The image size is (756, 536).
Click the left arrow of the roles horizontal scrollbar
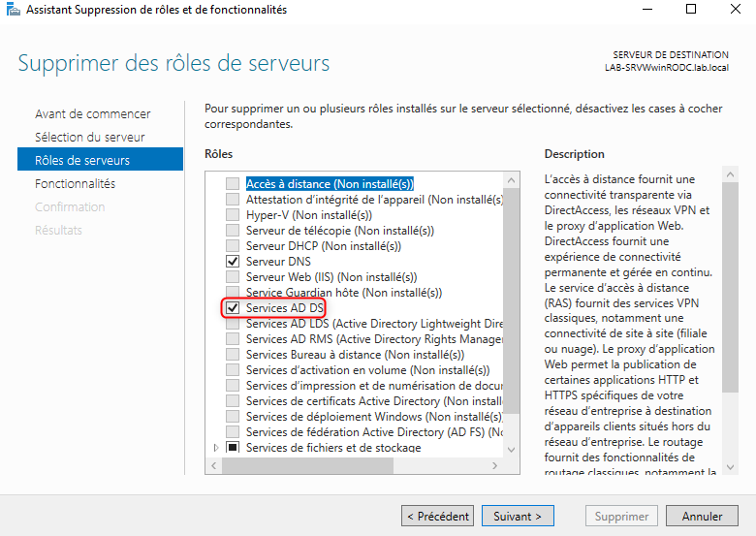[213, 465]
